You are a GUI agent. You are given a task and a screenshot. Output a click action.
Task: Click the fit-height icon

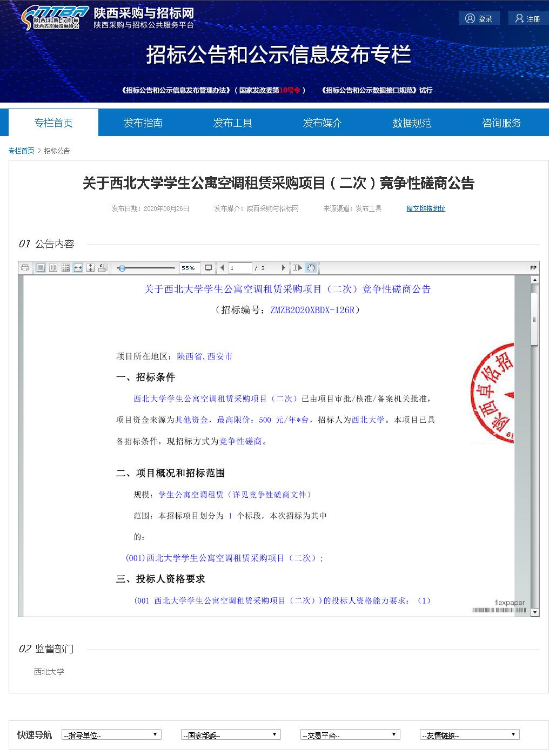click(x=90, y=268)
